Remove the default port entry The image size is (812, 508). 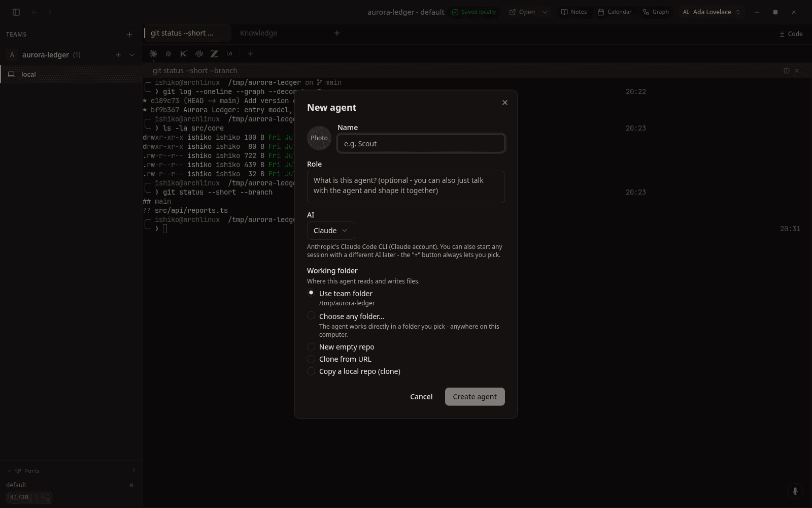click(131, 485)
